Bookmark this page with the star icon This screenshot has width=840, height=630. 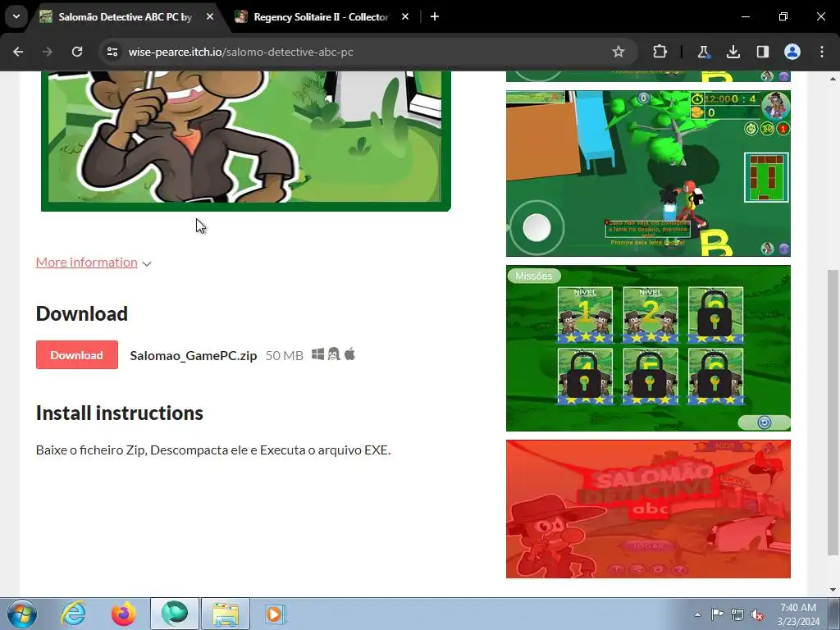coord(619,52)
